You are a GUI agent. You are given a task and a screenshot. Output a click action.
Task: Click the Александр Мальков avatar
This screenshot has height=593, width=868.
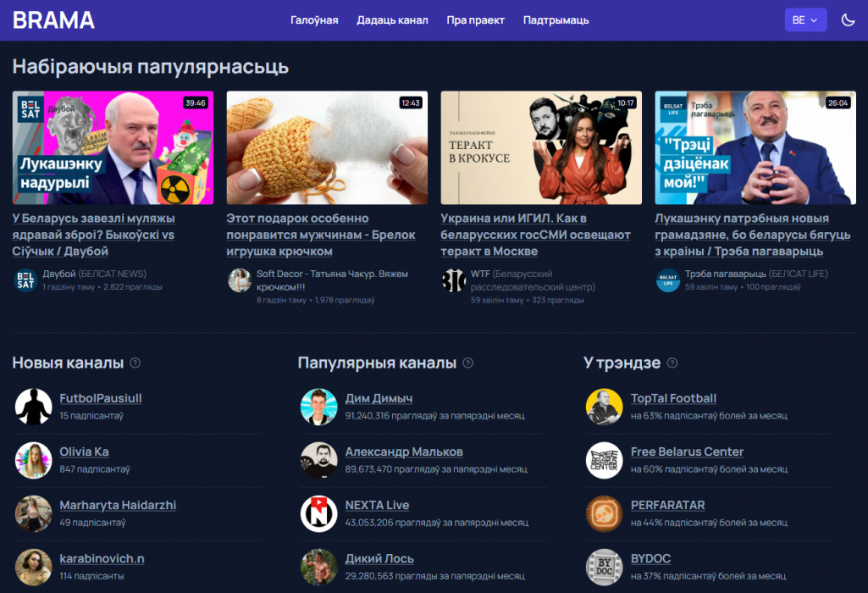[x=319, y=460]
